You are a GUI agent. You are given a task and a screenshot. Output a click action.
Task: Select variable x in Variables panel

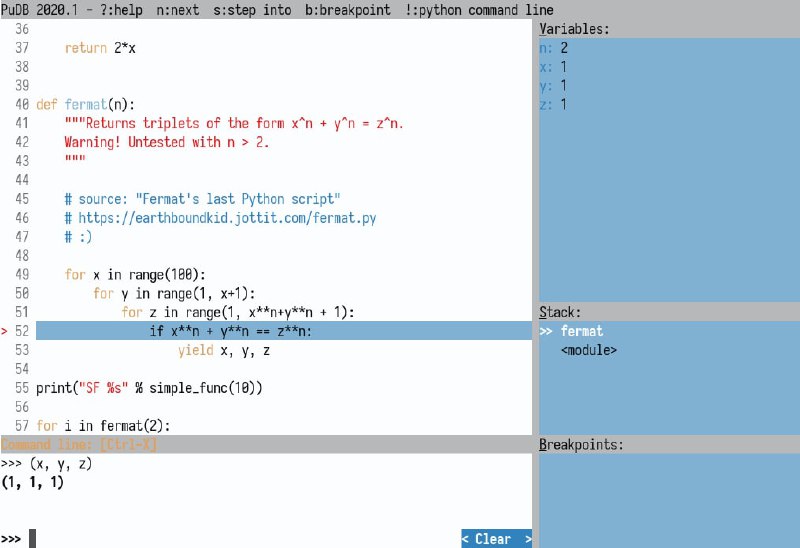553,67
